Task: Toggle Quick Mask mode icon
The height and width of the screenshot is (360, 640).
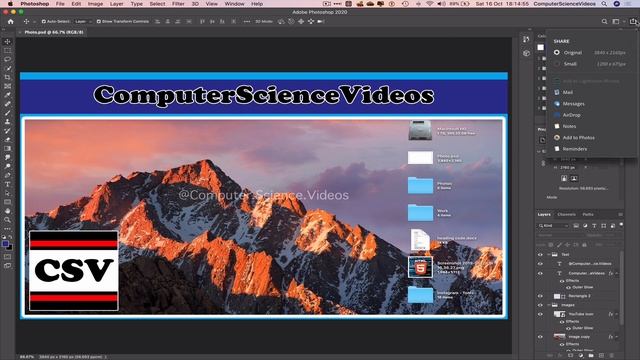Action: tap(7, 257)
